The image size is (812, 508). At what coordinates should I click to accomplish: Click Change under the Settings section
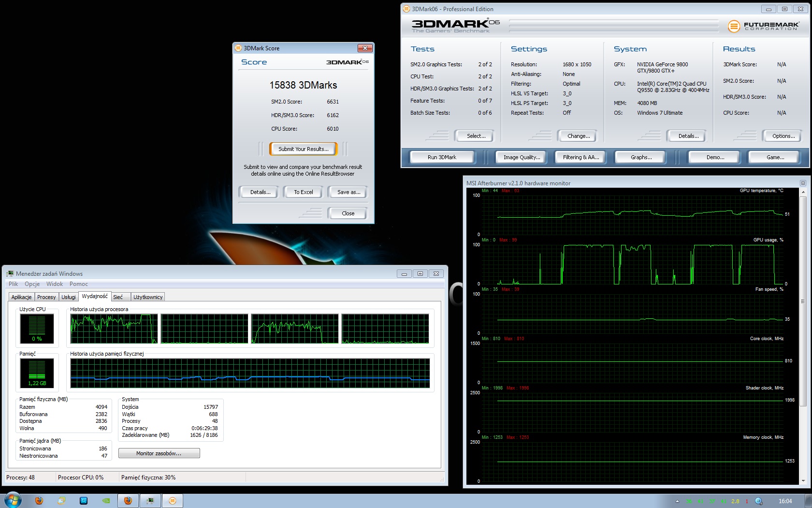(579, 136)
